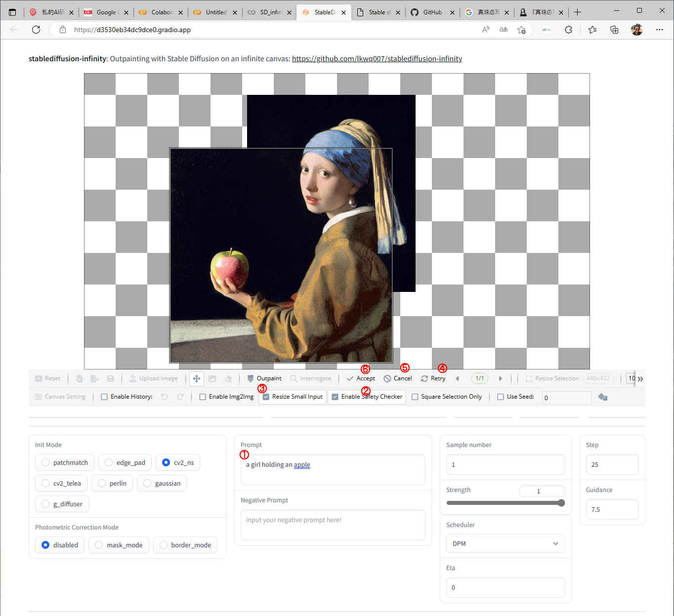674x616 pixels.
Task: Refresh the browser page
Action: tap(36, 30)
